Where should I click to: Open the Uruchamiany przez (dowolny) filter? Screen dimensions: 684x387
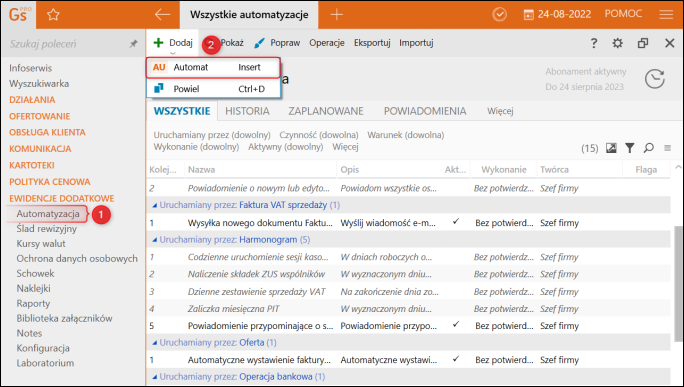212,135
